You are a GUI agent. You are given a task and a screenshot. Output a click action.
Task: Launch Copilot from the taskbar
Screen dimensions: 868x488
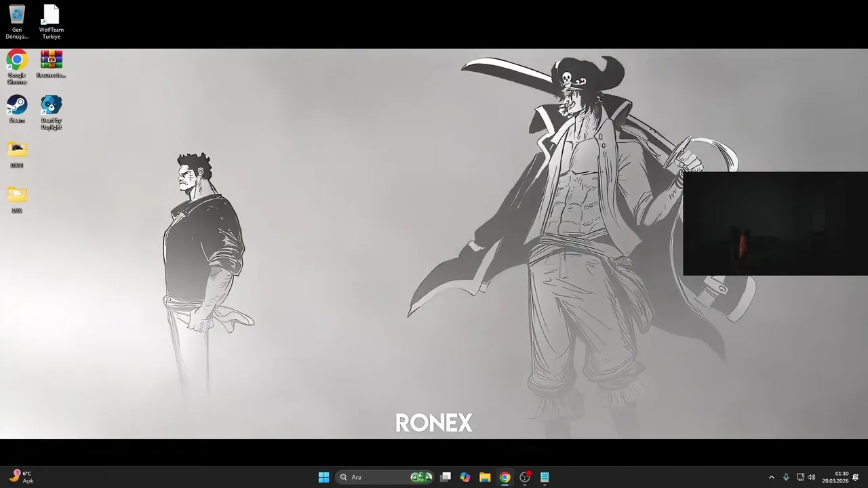click(465, 477)
